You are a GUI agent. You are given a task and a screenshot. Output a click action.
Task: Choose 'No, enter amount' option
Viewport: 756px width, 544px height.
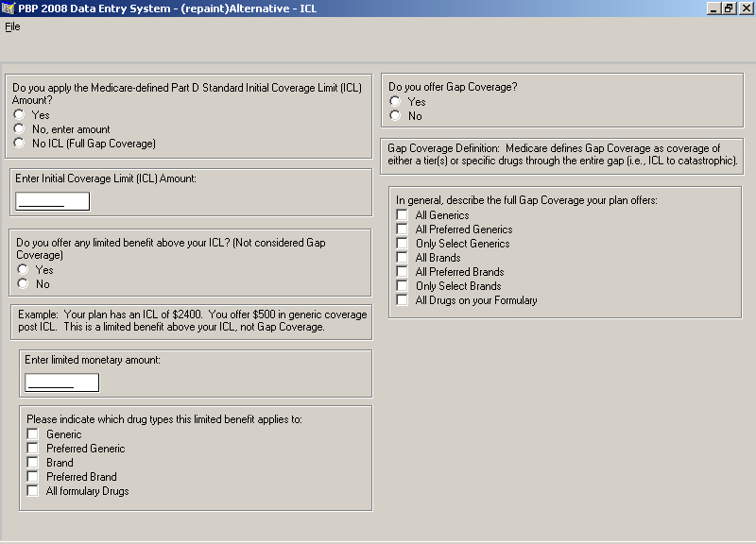(x=19, y=128)
